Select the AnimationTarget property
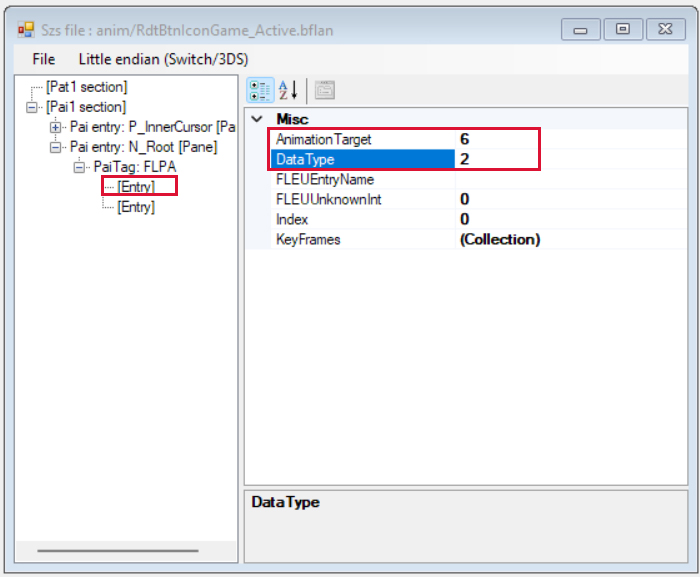700x577 pixels. point(362,139)
